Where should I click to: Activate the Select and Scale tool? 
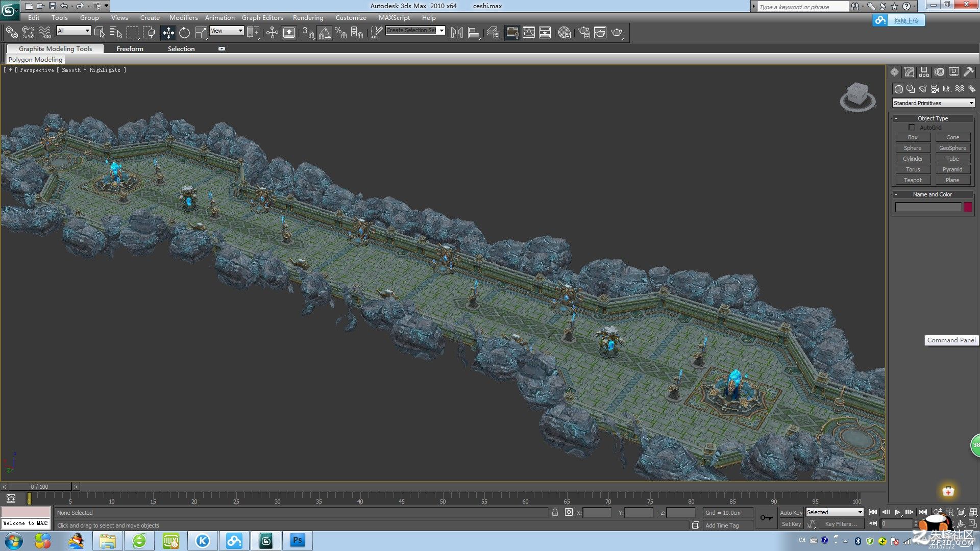click(x=201, y=33)
